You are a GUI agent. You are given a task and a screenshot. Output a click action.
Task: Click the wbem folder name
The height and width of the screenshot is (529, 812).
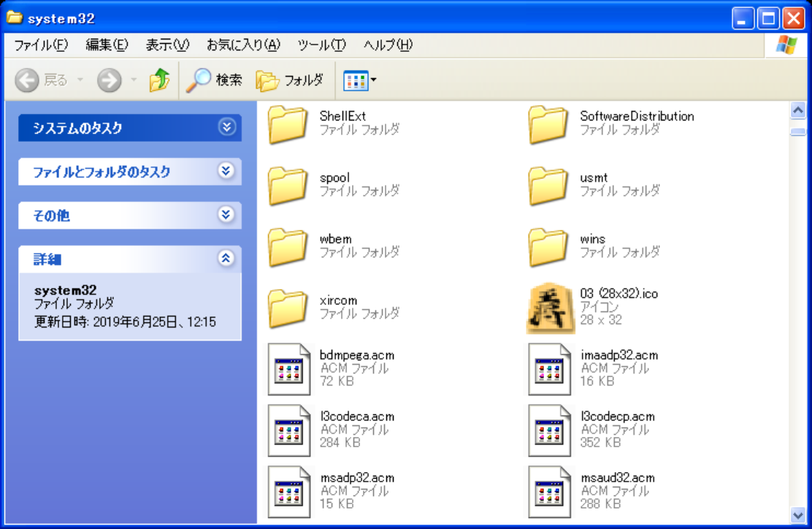click(336, 239)
